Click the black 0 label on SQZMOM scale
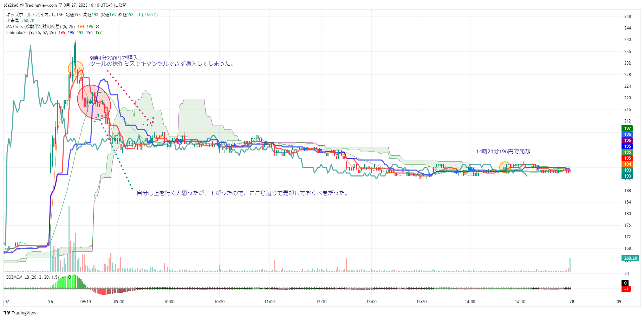The height and width of the screenshot is (319, 644). click(625, 283)
